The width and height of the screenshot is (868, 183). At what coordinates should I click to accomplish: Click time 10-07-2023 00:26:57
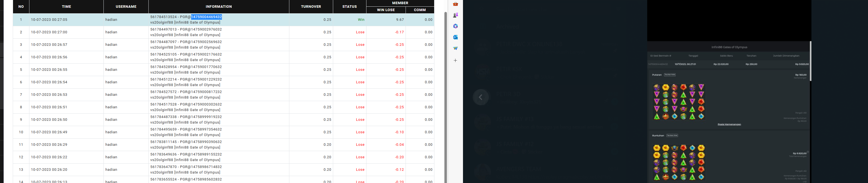(x=49, y=44)
